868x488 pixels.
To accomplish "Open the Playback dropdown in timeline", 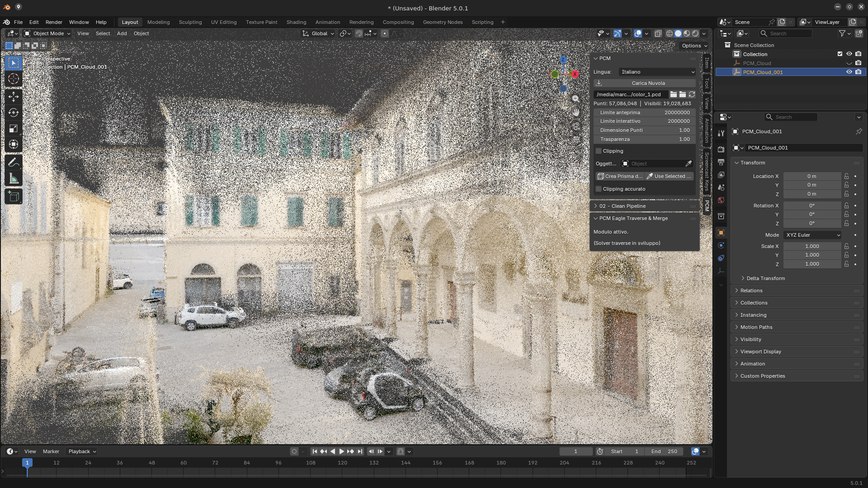I will point(82,451).
